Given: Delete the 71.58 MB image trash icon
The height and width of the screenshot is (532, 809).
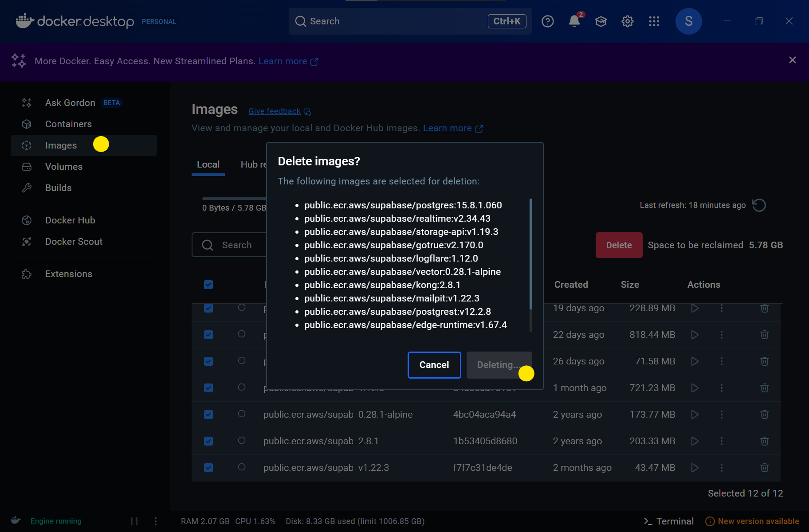Looking at the screenshot, I should 765,361.
